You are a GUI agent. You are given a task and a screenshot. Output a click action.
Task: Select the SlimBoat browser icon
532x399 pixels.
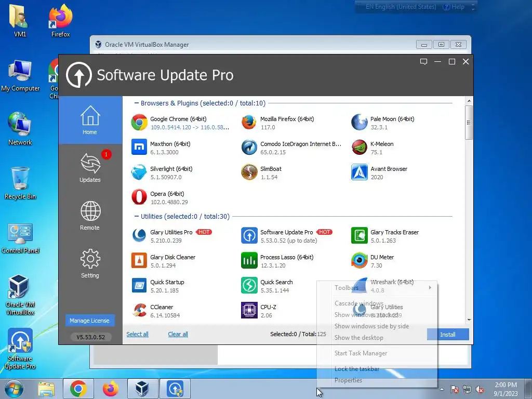(249, 172)
